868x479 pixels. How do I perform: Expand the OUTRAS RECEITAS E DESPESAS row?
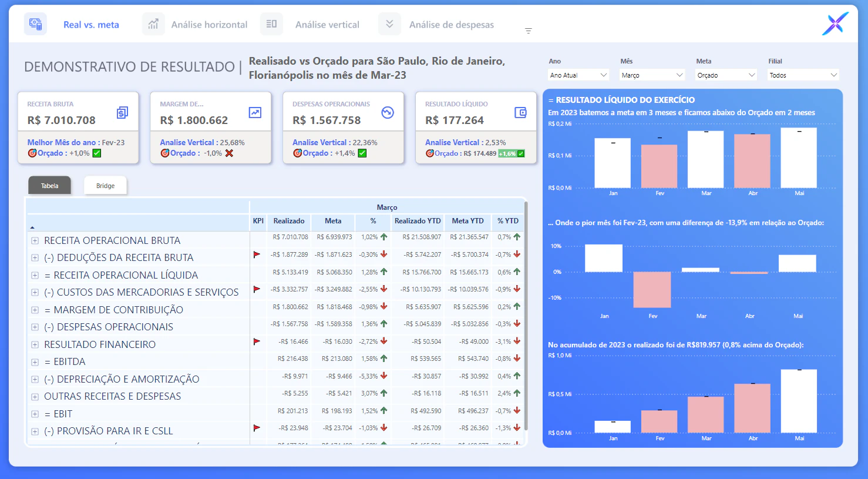(35, 397)
